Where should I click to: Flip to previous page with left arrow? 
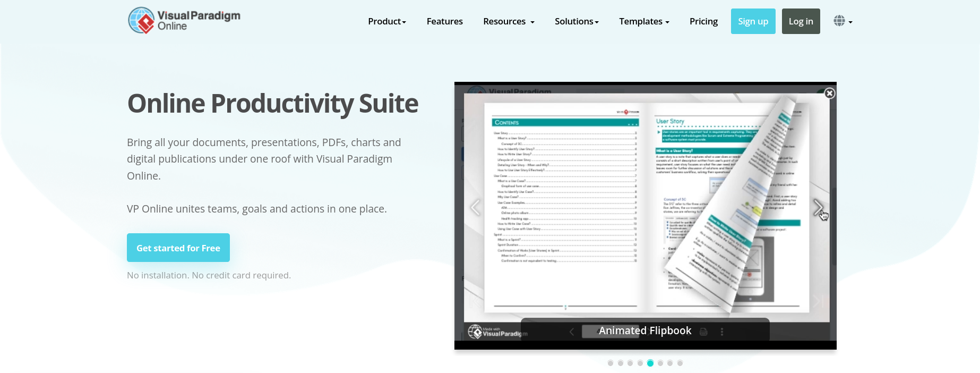click(x=476, y=208)
